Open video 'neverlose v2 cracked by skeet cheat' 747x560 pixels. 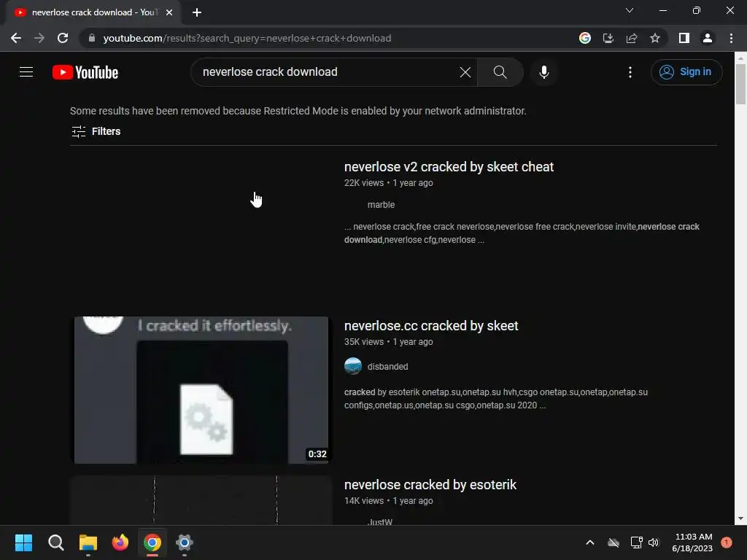coord(449,167)
